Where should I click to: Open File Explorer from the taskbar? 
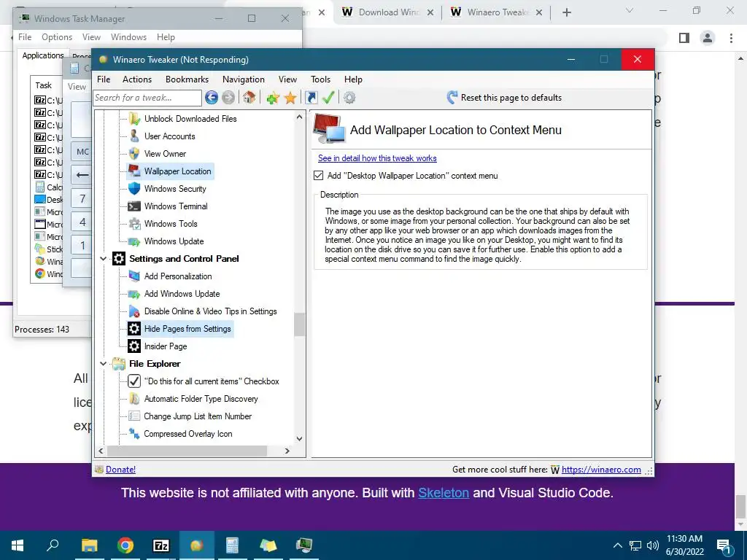(90, 545)
